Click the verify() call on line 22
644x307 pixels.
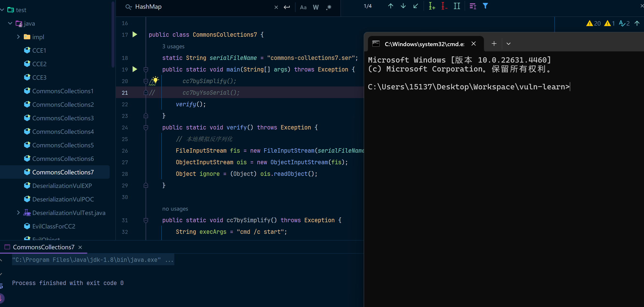191,104
